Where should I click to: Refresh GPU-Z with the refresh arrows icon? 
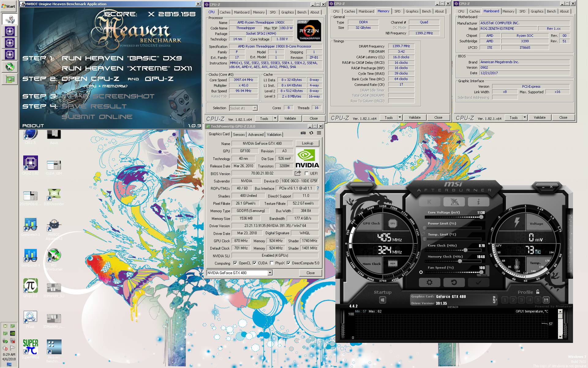coord(311,133)
